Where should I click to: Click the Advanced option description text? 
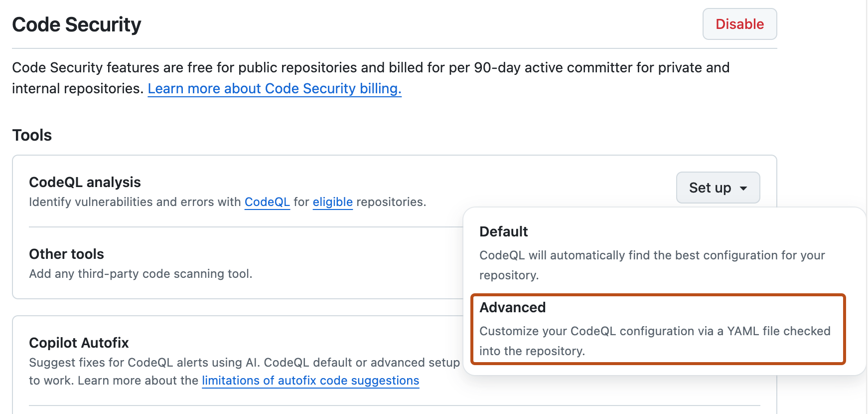pos(654,341)
